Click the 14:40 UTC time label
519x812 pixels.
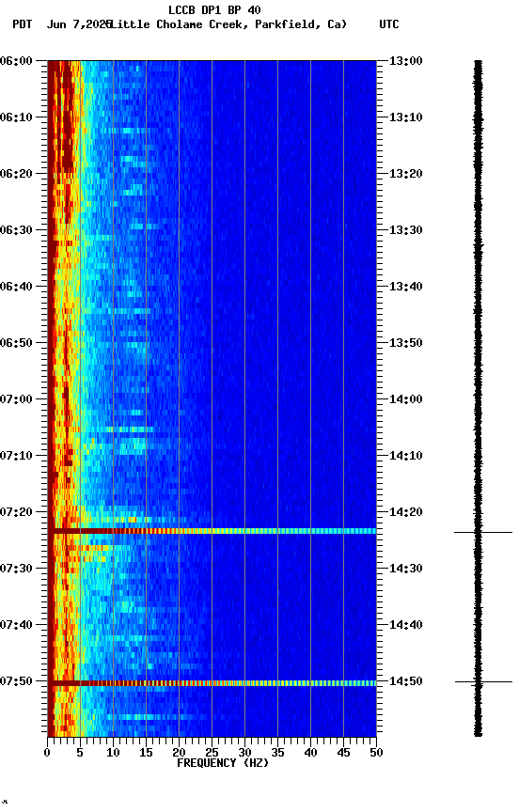405,625
